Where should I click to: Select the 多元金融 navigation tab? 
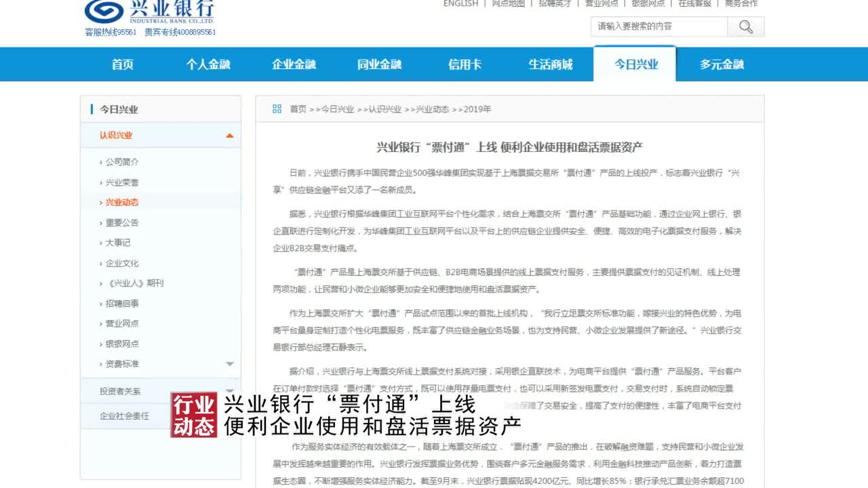click(722, 64)
